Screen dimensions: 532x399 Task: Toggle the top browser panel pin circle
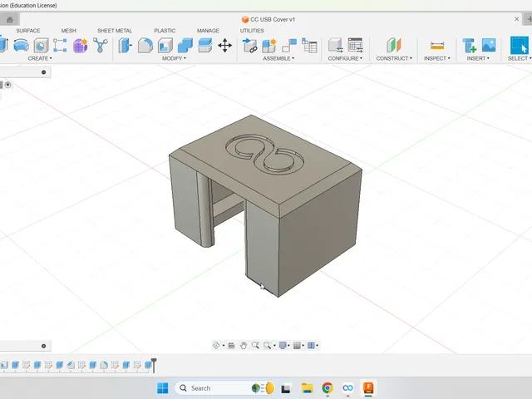(x=43, y=72)
